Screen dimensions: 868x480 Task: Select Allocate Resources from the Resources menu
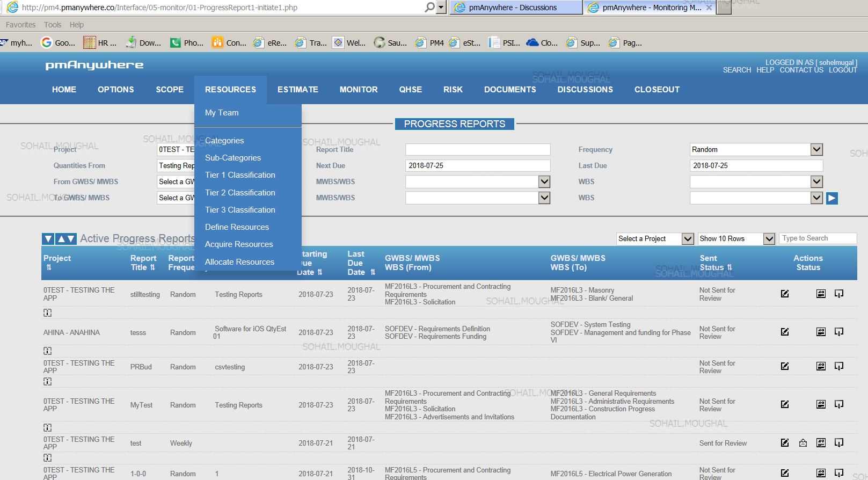(x=239, y=262)
